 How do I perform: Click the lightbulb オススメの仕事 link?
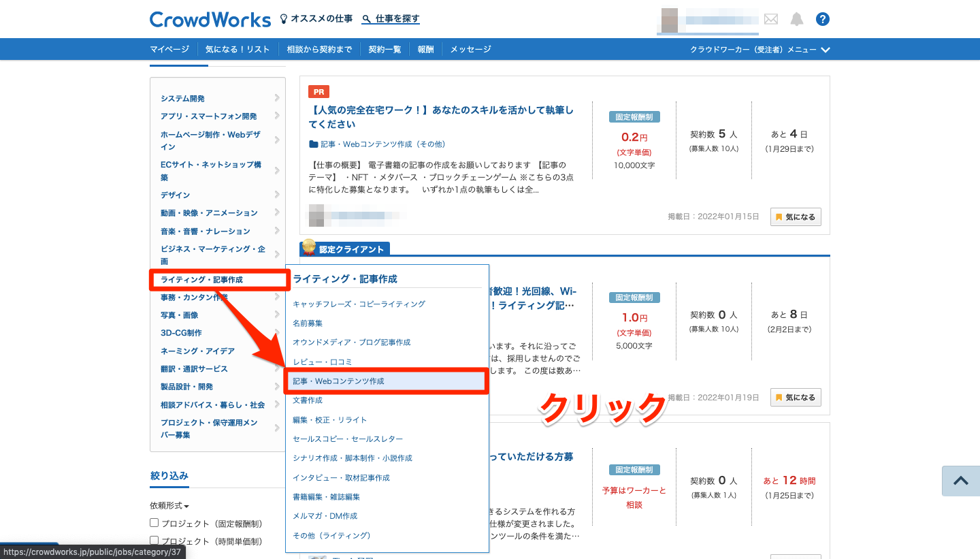[316, 19]
